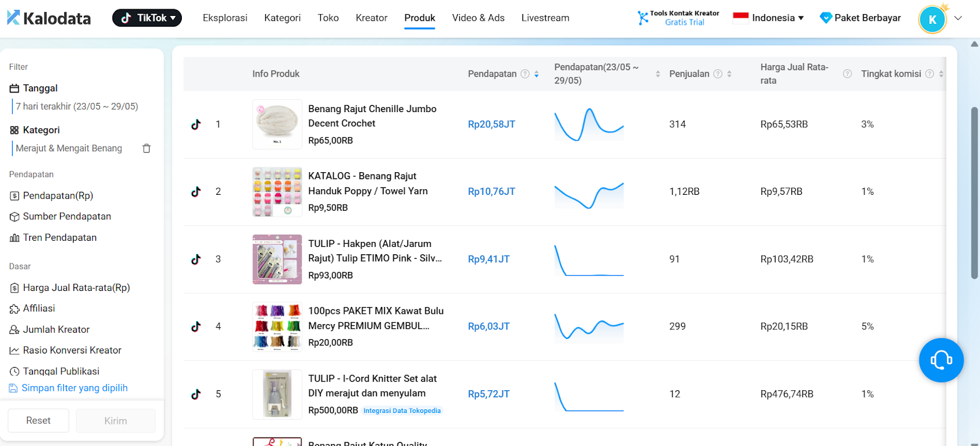Click TikTok icon in row 4
The image size is (980, 446).
click(196, 327)
